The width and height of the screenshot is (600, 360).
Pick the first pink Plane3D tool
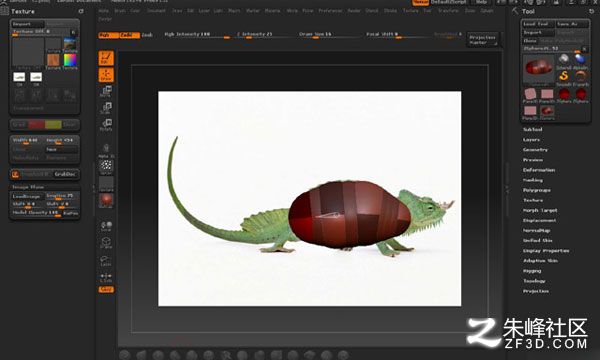(x=530, y=94)
